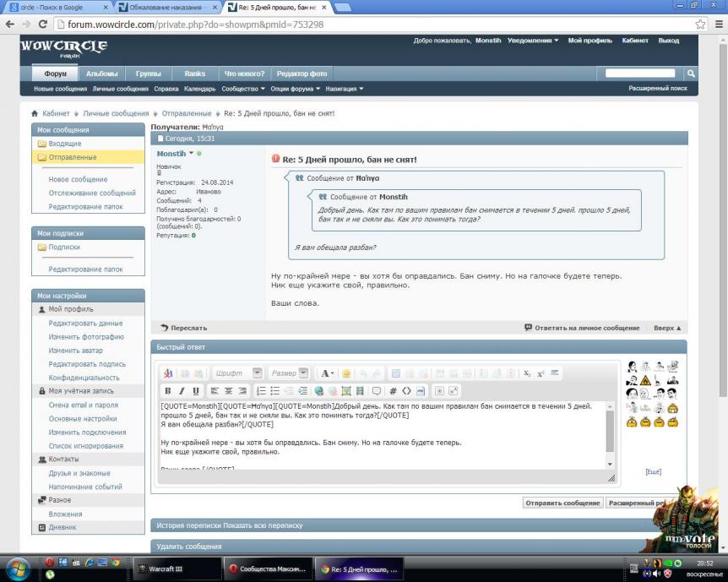Open the font size dropdown (Размер)
This screenshot has height=582, width=728.
pos(289,373)
